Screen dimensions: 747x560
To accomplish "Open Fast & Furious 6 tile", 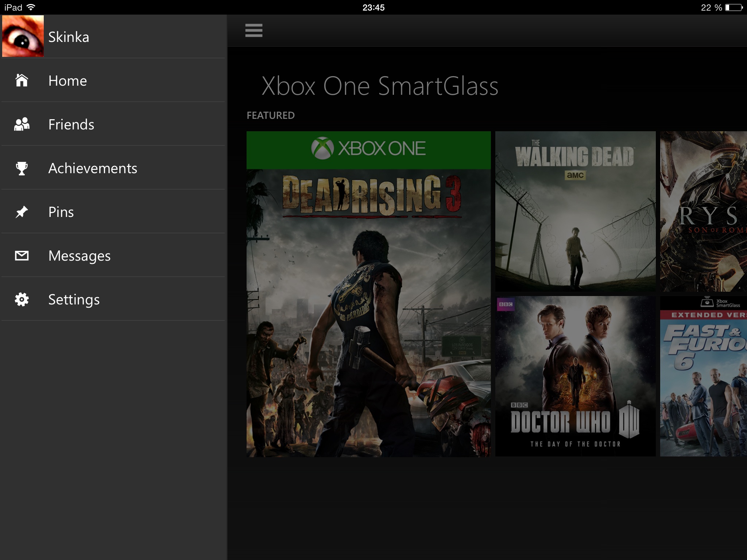I will click(x=704, y=376).
